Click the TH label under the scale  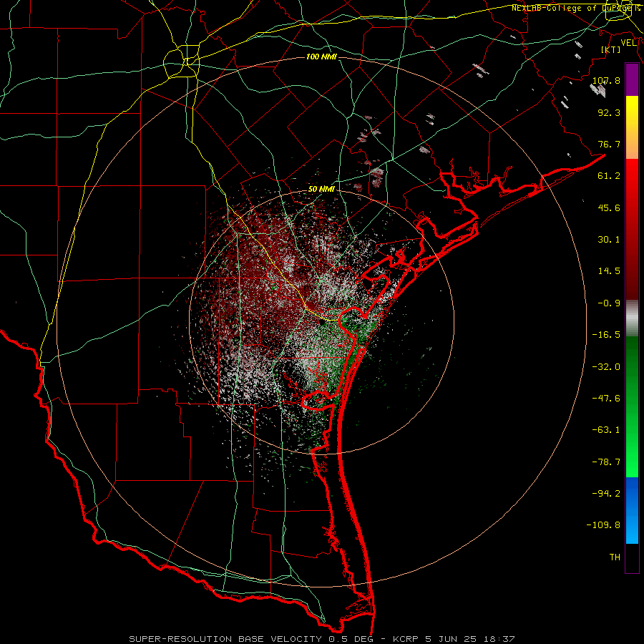coord(615,557)
